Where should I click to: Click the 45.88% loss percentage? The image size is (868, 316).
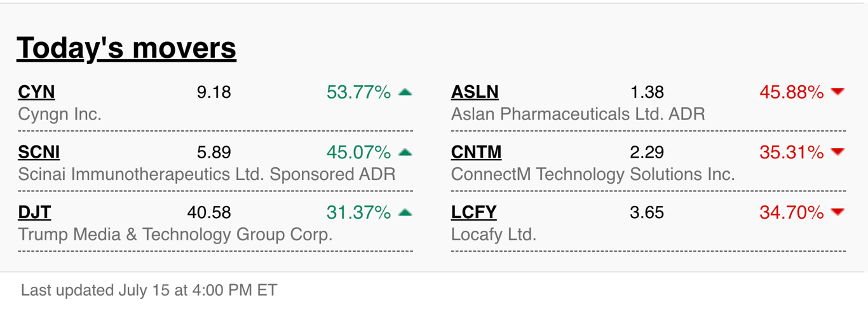click(791, 92)
